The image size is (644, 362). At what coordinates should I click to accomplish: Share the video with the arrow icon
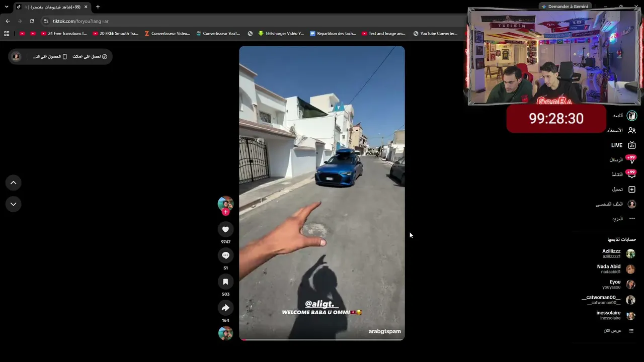click(225, 308)
